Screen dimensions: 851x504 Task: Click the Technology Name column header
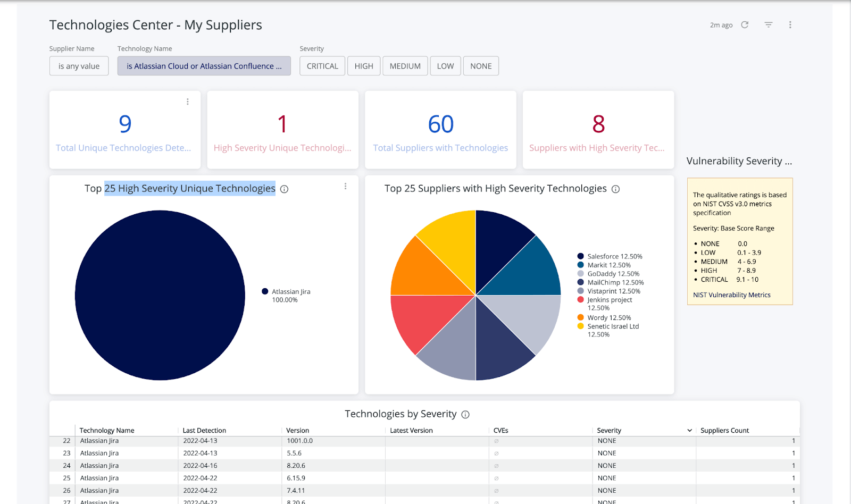(x=107, y=430)
